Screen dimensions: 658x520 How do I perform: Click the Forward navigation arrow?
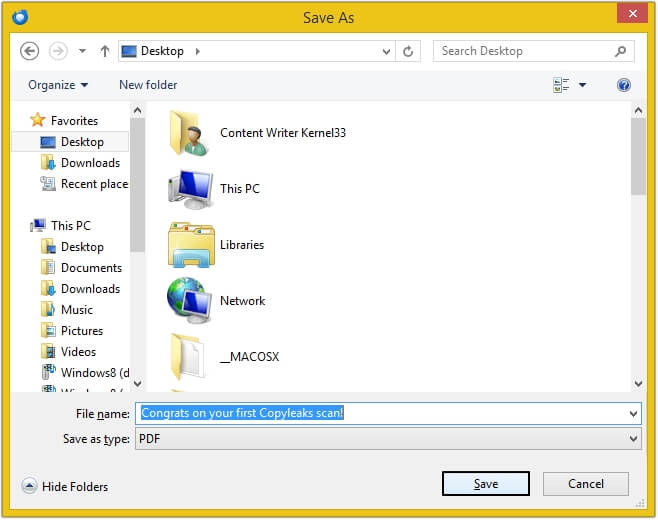tap(58, 51)
